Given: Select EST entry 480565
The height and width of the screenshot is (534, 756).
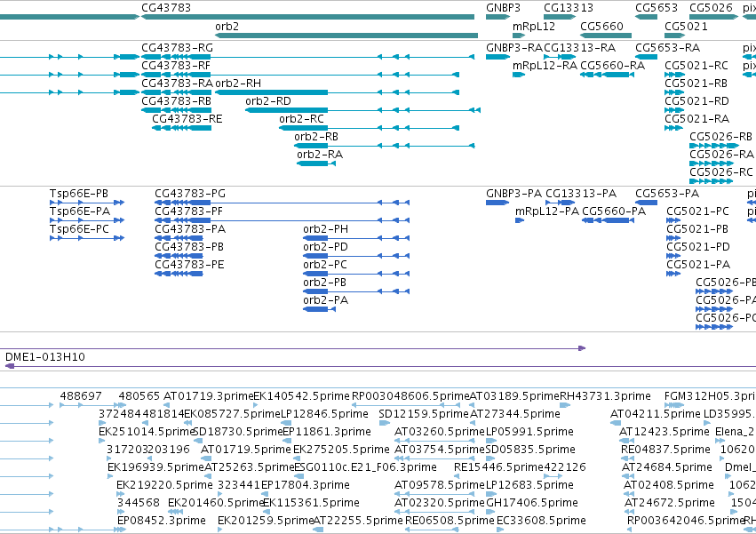Looking at the screenshot, I should pyautogui.click(x=139, y=396).
